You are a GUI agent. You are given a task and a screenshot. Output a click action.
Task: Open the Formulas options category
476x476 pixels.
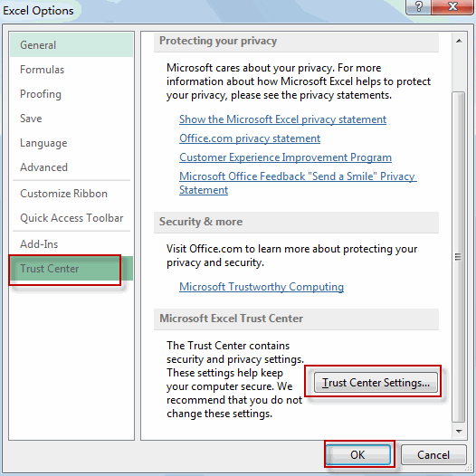click(71, 70)
